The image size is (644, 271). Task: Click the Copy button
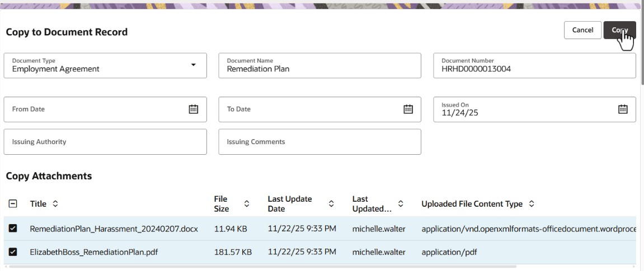coord(620,30)
